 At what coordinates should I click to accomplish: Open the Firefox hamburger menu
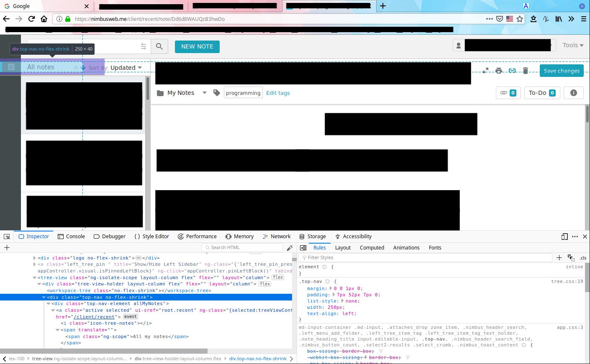pos(584,19)
